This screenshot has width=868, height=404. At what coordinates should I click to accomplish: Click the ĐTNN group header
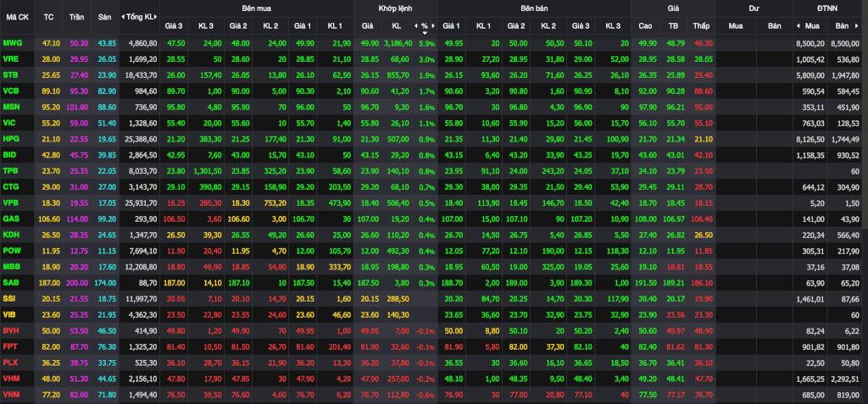(827, 8)
